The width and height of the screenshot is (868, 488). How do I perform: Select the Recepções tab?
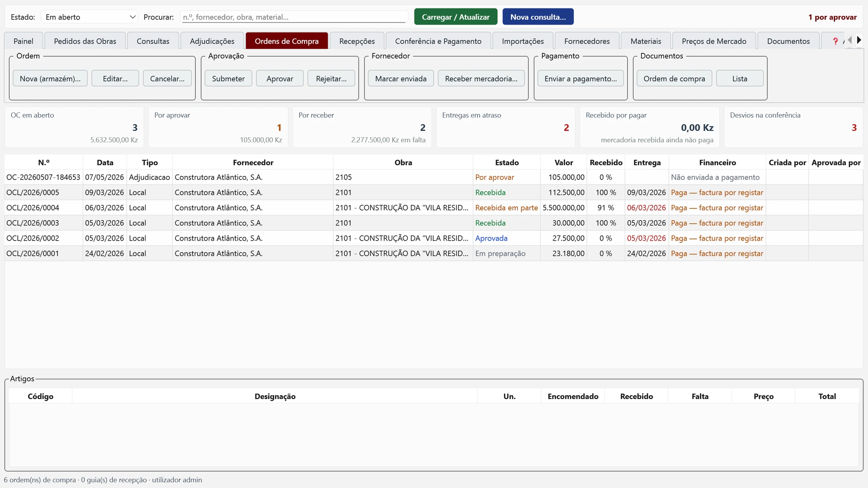tap(357, 41)
